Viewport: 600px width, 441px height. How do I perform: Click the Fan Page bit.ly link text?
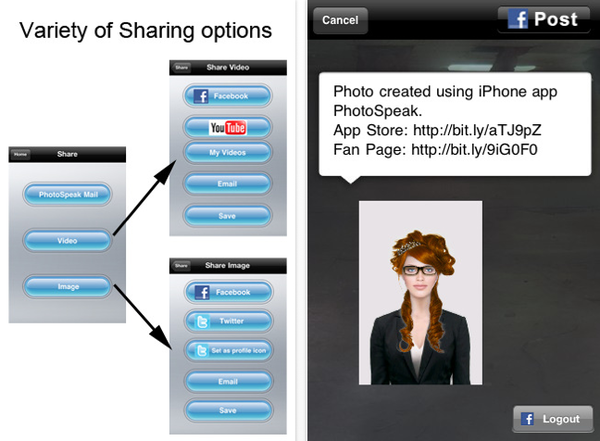click(474, 149)
